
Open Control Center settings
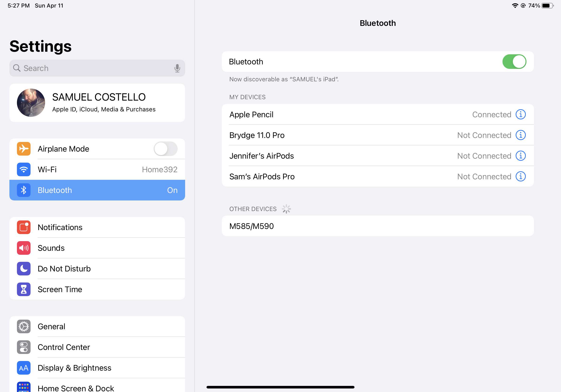coord(97,347)
